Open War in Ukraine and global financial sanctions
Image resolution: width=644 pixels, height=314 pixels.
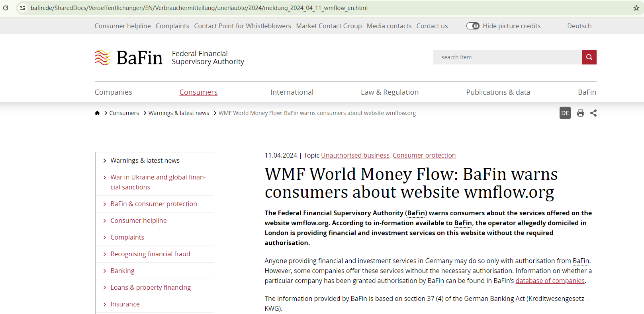click(158, 182)
